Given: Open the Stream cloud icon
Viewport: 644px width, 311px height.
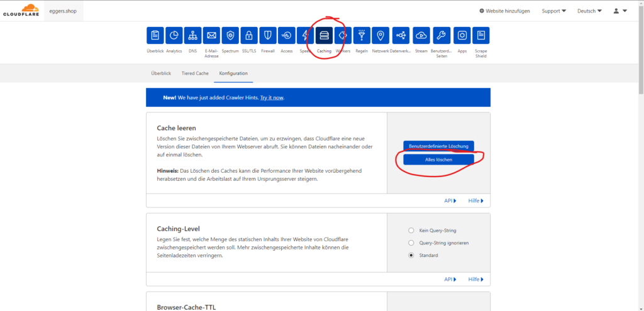Looking at the screenshot, I should pos(421,35).
